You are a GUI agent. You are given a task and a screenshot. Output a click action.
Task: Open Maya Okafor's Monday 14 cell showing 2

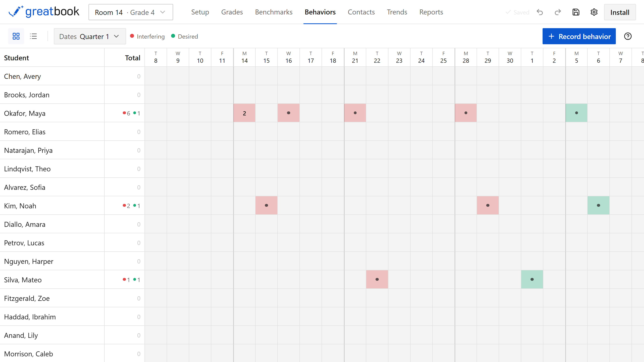[244, 113]
